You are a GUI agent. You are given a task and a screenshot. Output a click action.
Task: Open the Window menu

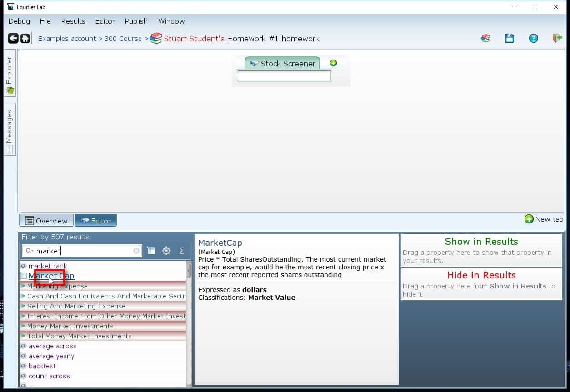click(171, 21)
